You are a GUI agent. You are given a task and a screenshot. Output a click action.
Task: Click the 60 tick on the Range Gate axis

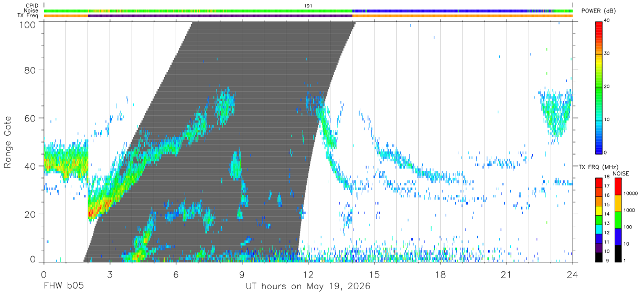click(31, 118)
